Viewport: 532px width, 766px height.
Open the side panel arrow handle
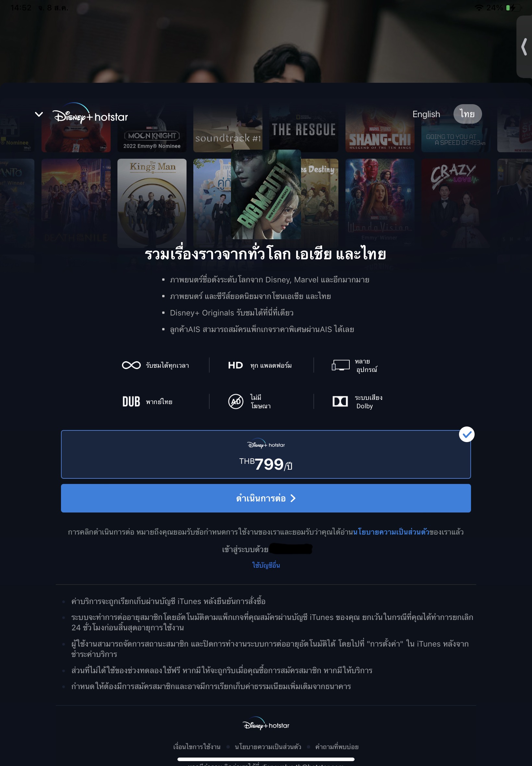(x=524, y=47)
